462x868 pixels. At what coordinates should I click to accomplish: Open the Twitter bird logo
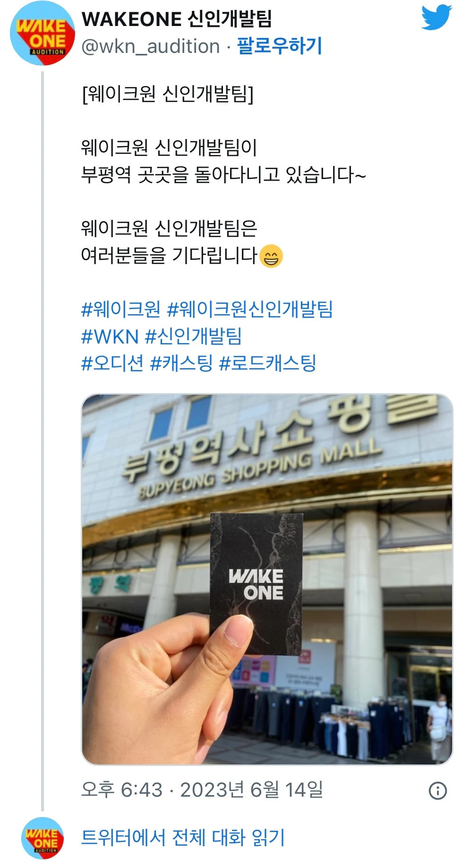(436, 17)
